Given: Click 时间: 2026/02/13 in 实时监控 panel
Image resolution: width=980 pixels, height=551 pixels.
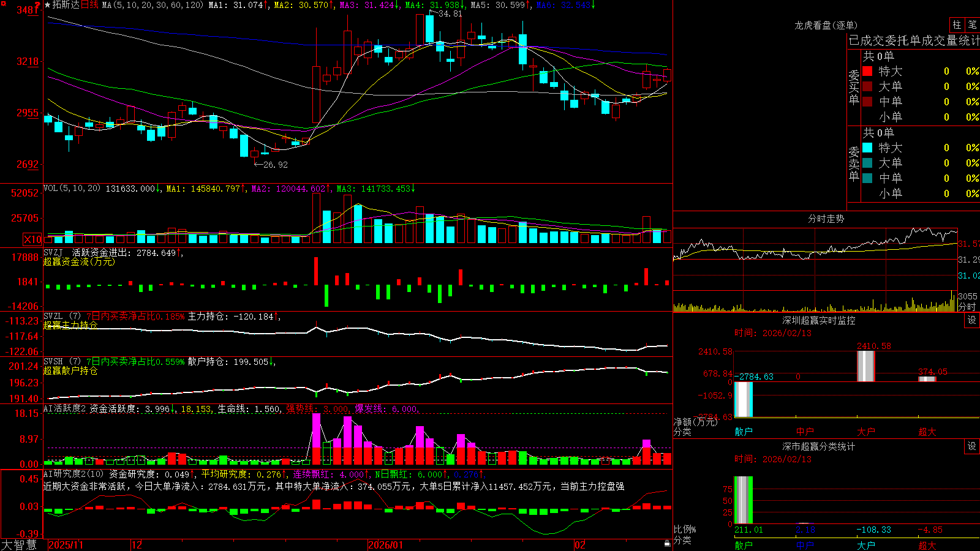Looking at the screenshot, I should coord(773,333).
